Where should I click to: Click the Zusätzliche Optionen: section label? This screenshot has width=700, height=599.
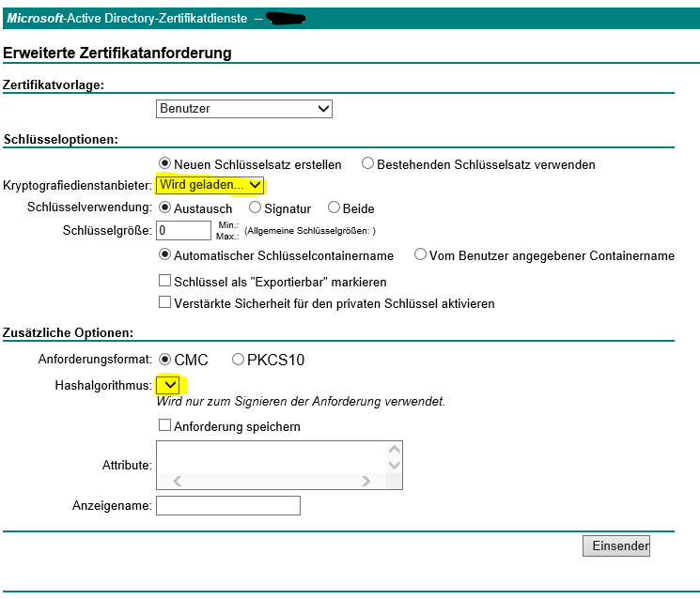68,332
